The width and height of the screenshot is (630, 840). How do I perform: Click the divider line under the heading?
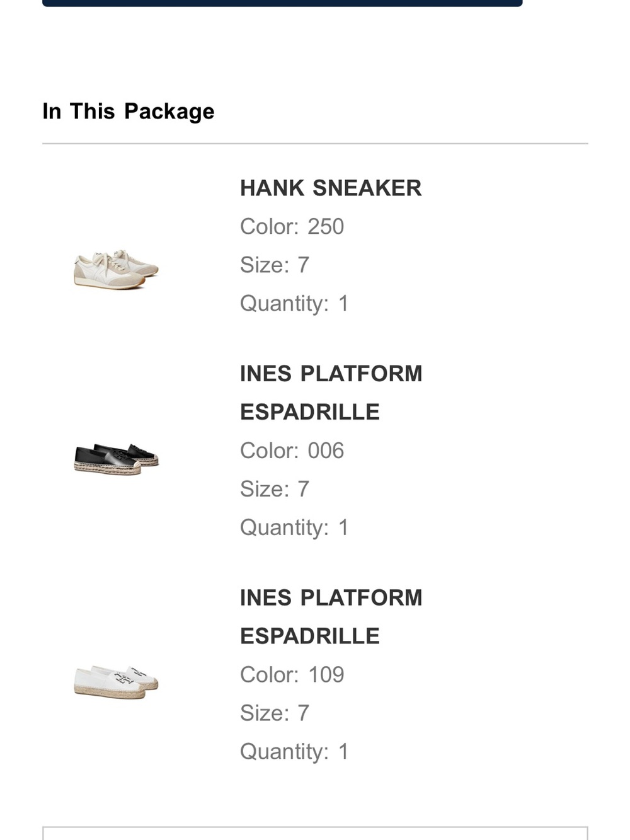315,144
